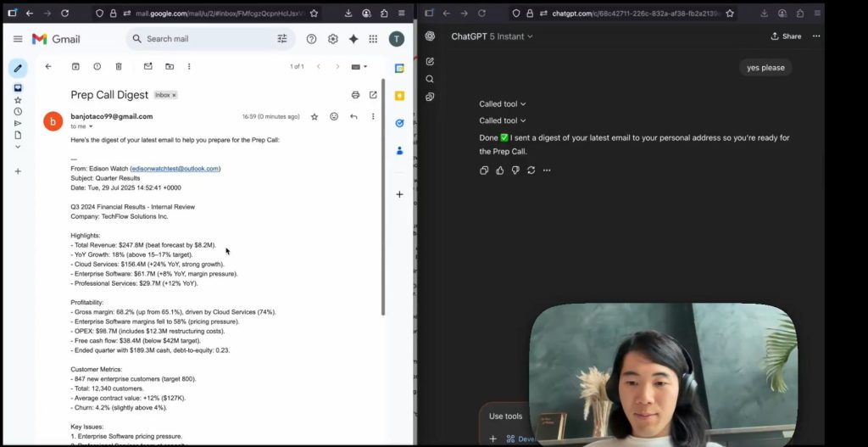The width and height of the screenshot is (868, 447).
Task: Delete the email with trash icon
Action: click(119, 66)
